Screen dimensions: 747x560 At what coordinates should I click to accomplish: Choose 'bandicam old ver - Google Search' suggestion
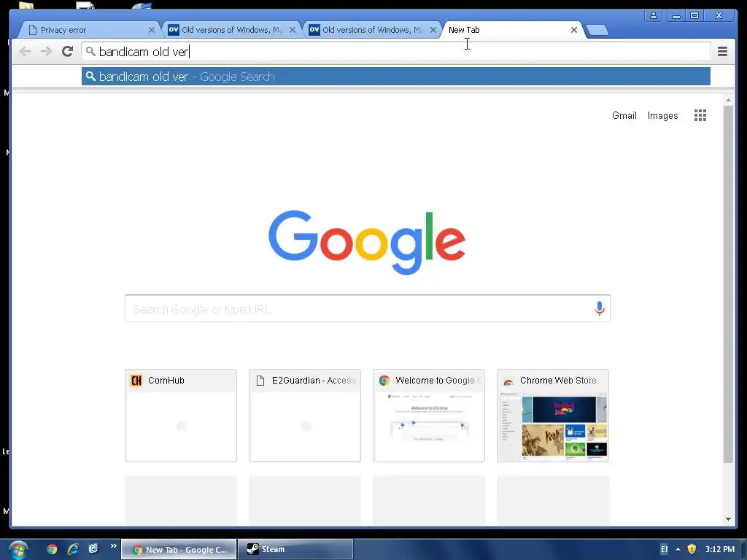(x=395, y=77)
